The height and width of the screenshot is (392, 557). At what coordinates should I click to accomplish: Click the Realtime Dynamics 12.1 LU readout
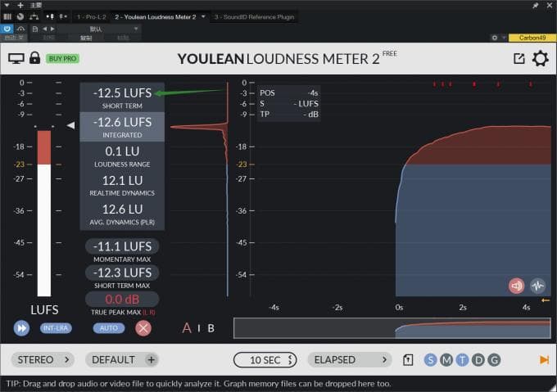coord(122,185)
